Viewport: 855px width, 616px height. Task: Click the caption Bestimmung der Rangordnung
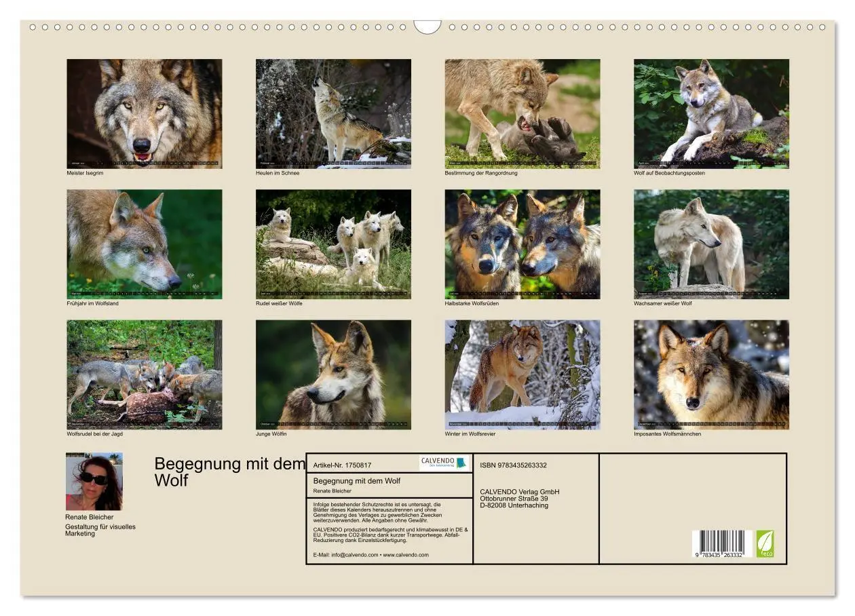[x=481, y=173]
